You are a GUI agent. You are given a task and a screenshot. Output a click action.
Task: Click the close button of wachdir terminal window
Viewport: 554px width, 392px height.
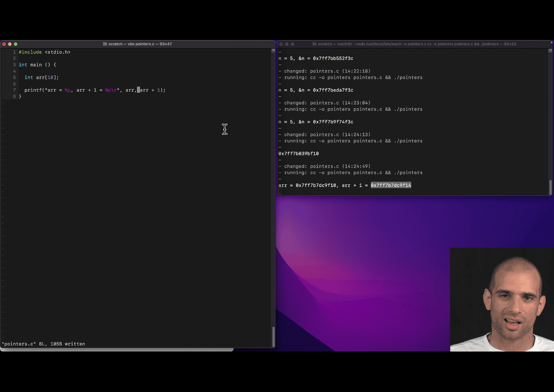pos(281,44)
